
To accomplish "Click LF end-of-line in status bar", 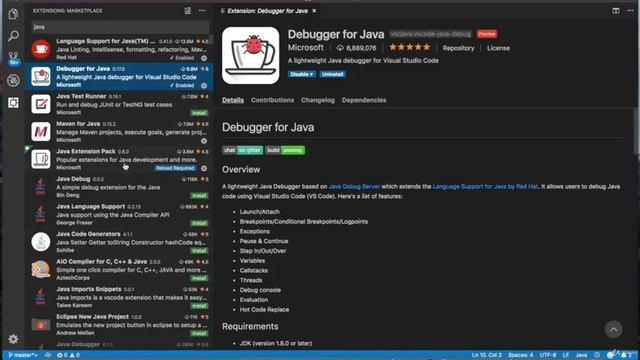I will (x=566, y=355).
